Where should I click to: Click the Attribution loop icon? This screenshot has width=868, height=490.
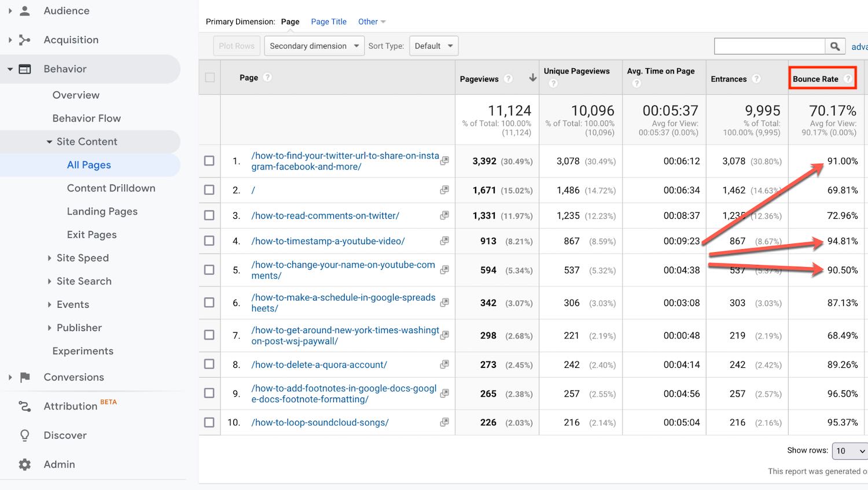25,406
